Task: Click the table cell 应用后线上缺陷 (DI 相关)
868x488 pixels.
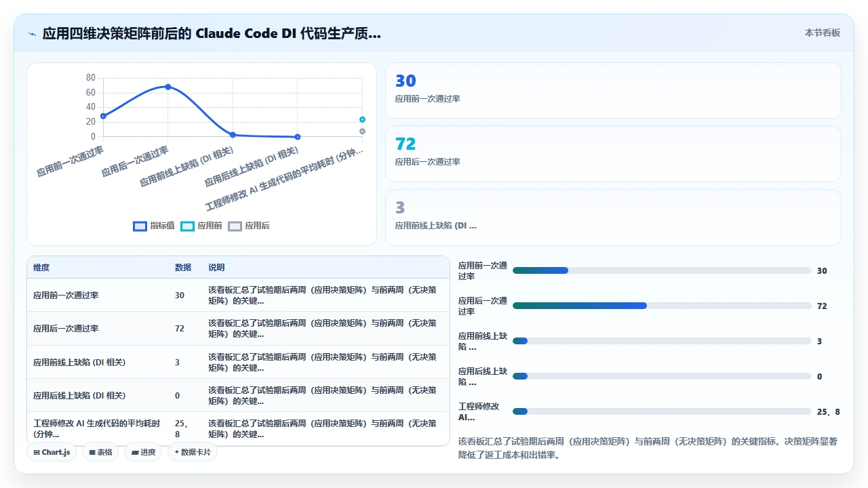Action: click(79, 395)
